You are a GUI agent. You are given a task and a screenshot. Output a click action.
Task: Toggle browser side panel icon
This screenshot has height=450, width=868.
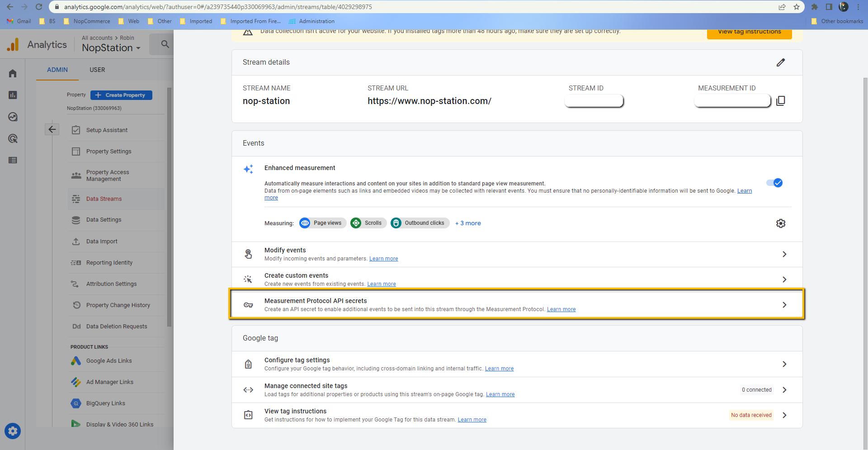point(829,7)
